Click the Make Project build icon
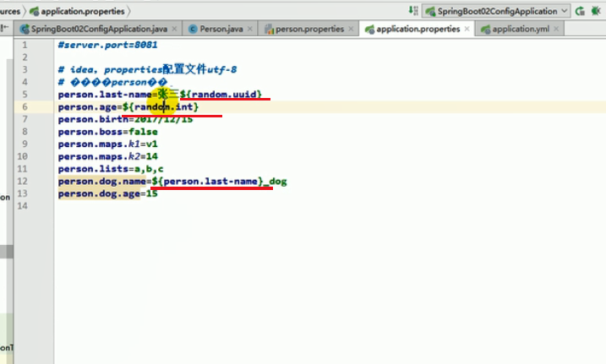Screen dimensions: 606x364 [x=413, y=11]
